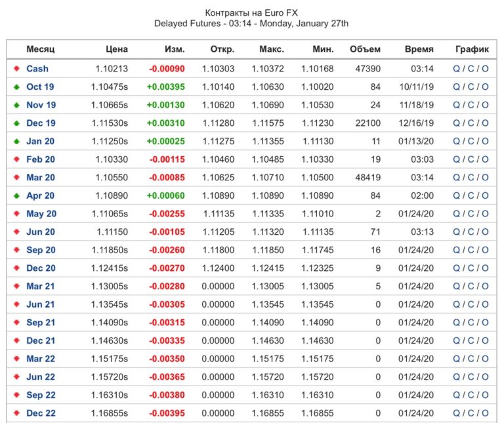Select the time 10/11/19 in Oct 19 row
The width and height of the screenshot is (504, 423).
[x=416, y=87]
